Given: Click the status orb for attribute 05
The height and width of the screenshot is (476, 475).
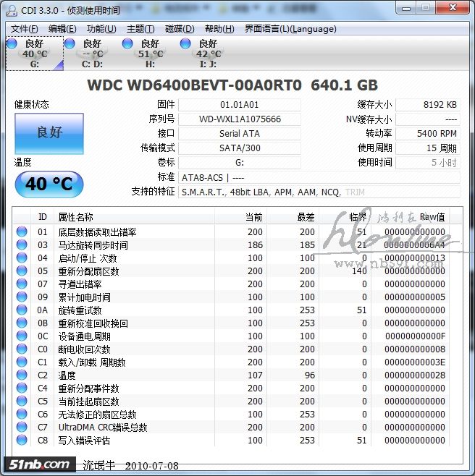Looking at the screenshot, I should pos(22,271).
